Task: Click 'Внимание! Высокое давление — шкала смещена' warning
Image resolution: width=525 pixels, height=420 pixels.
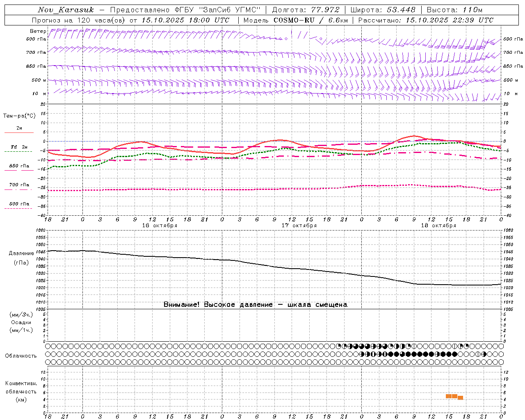Action: 256,304
